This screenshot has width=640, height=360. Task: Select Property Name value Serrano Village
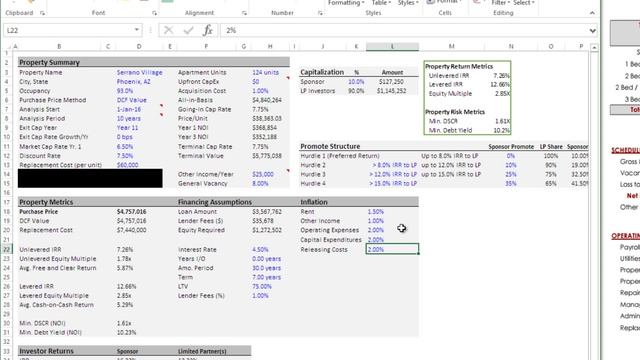pyautogui.click(x=140, y=72)
